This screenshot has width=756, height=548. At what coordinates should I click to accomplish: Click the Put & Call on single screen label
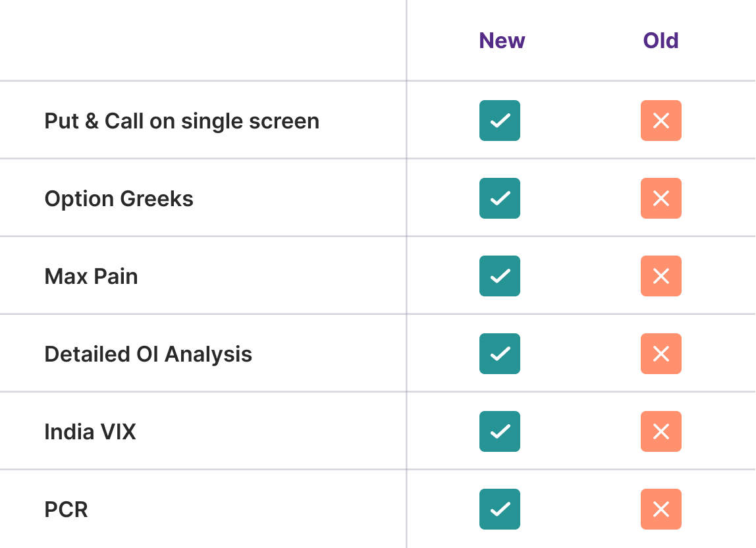[x=182, y=122]
